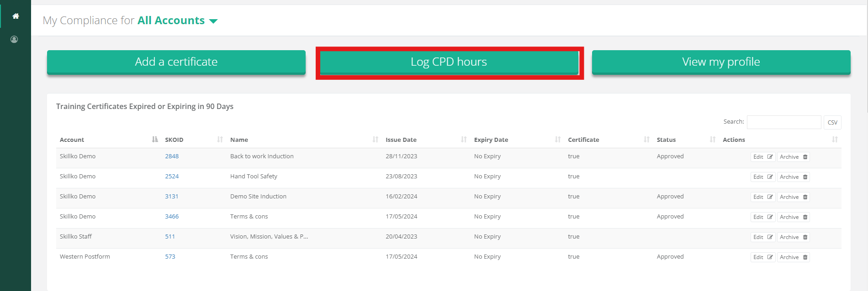Archive the Hand Tool Safety certificate
Image resolution: width=868 pixels, height=291 pixels.
[x=794, y=177]
